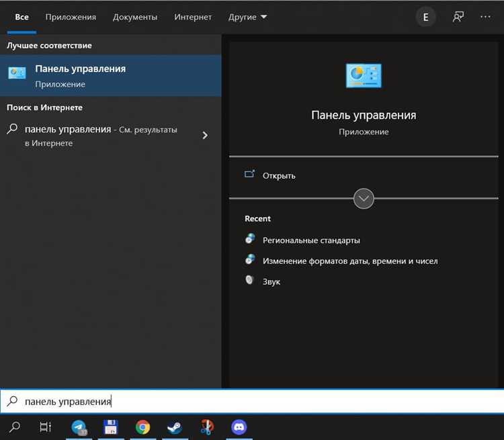Expand the Другие filter dropdown
This screenshot has width=504, height=440.
247,17
